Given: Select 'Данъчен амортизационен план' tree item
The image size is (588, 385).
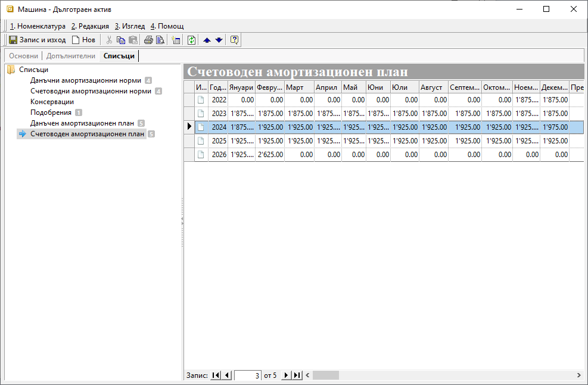Looking at the screenshot, I should point(82,123).
